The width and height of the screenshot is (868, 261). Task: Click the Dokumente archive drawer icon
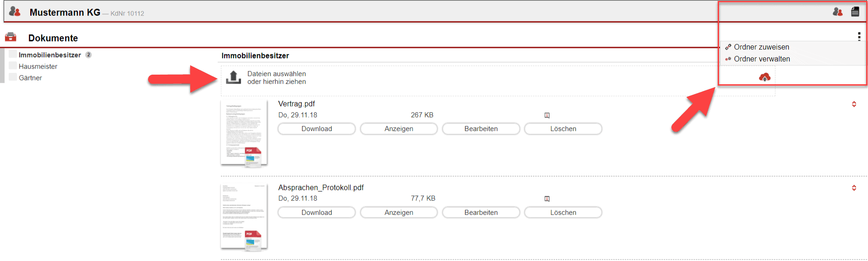click(11, 37)
